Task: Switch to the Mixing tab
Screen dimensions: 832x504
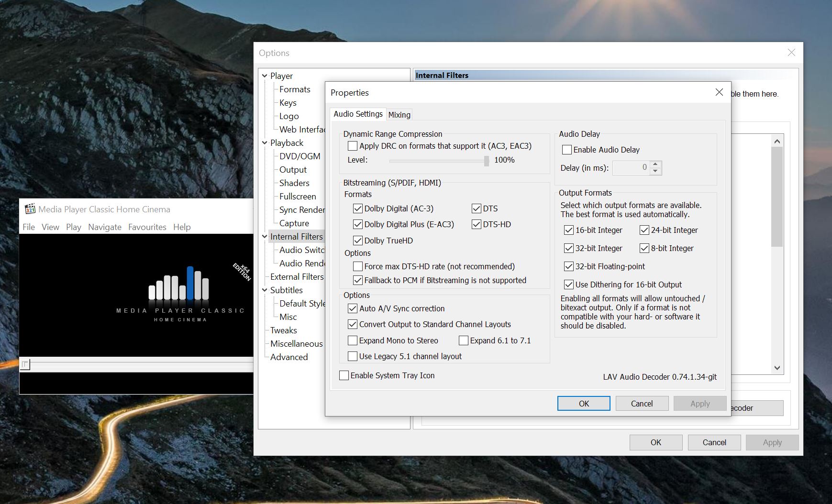Action: 399,115
